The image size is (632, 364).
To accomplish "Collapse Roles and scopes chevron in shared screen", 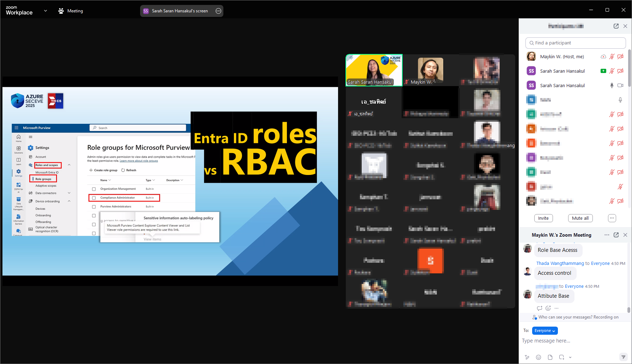I will point(69,165).
